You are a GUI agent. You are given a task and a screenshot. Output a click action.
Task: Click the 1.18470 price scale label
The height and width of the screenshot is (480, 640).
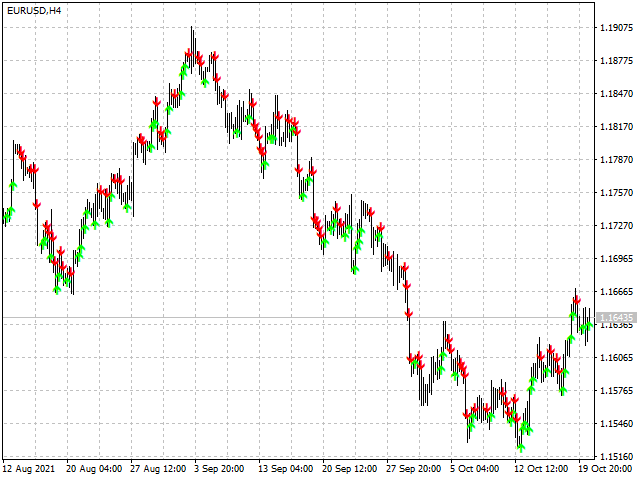(616, 94)
